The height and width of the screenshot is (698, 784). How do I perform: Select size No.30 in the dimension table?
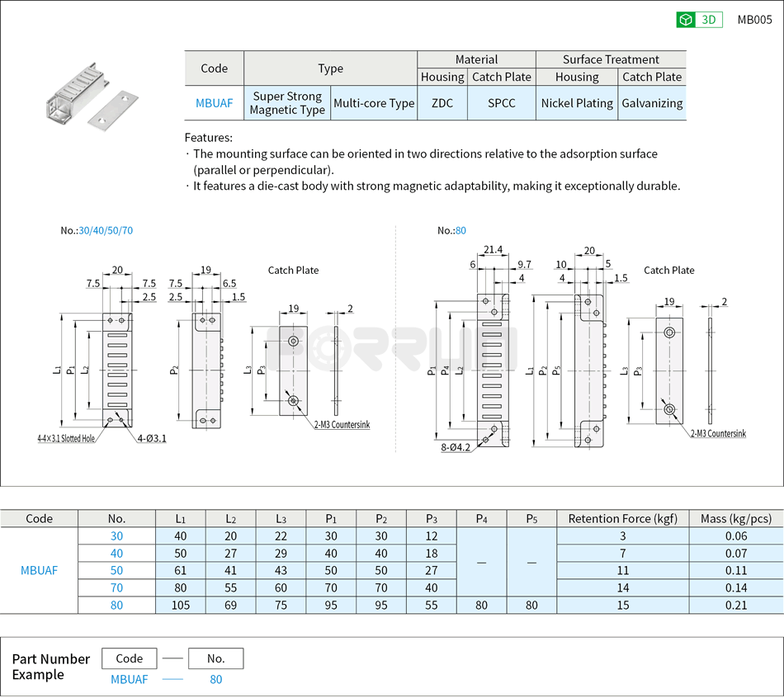tap(117, 536)
